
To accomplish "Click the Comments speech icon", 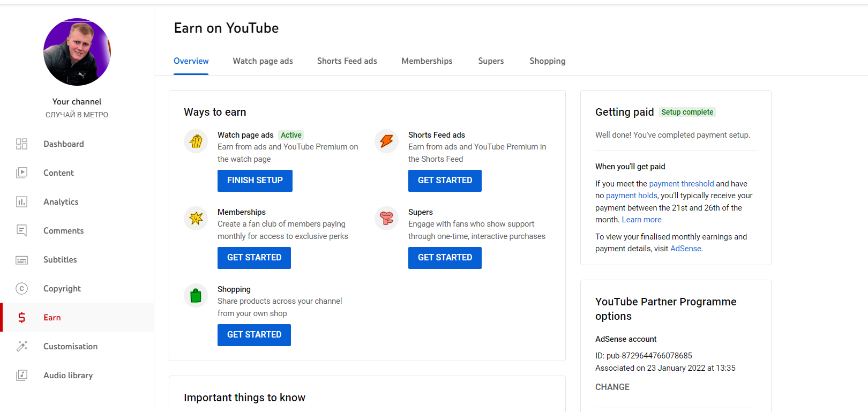I will [x=21, y=230].
